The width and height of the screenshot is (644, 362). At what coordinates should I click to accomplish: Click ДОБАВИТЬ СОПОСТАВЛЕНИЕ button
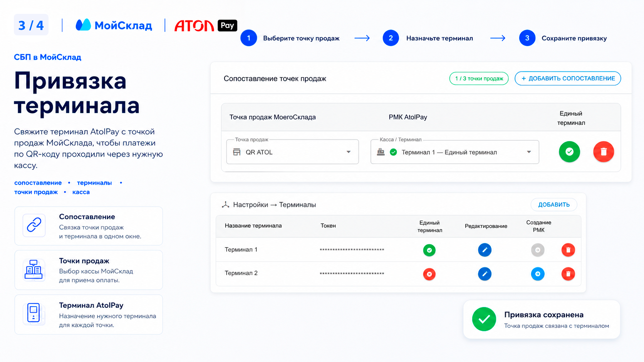pyautogui.click(x=568, y=78)
